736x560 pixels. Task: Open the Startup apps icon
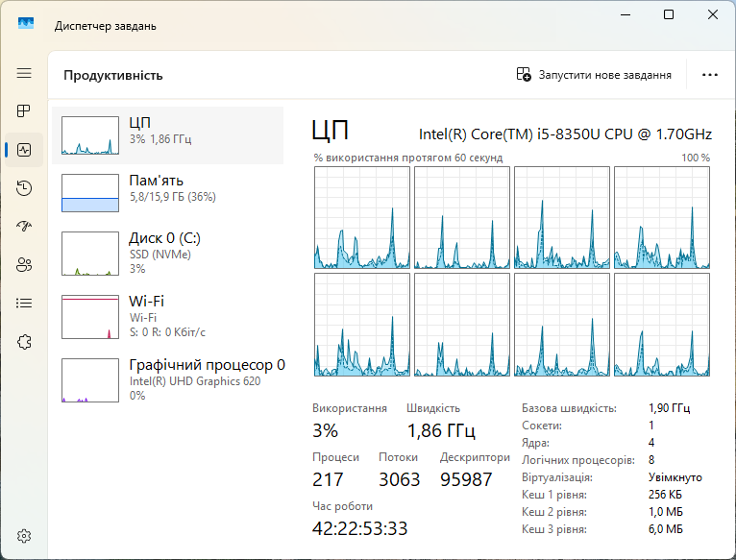[24, 227]
